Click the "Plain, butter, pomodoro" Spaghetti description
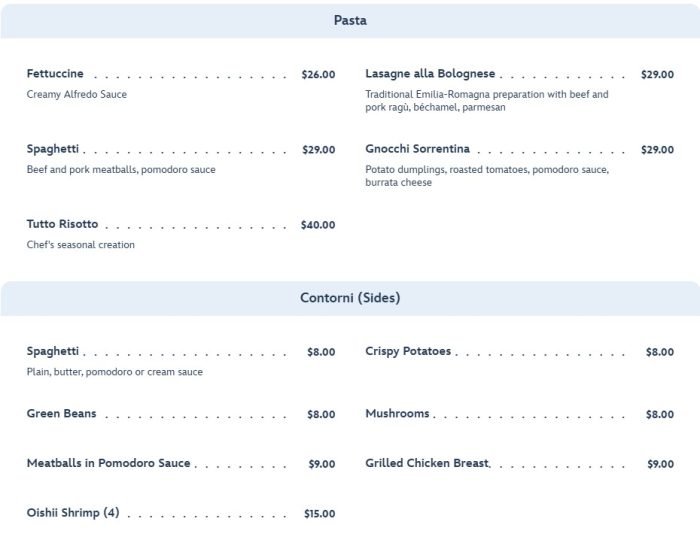The height and width of the screenshot is (549, 700). click(x=114, y=372)
